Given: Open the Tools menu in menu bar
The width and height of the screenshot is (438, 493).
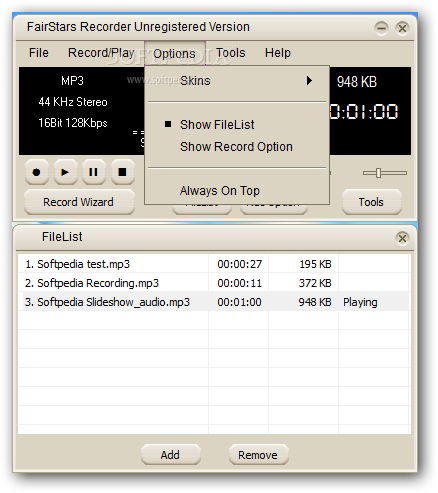Looking at the screenshot, I should [x=230, y=53].
